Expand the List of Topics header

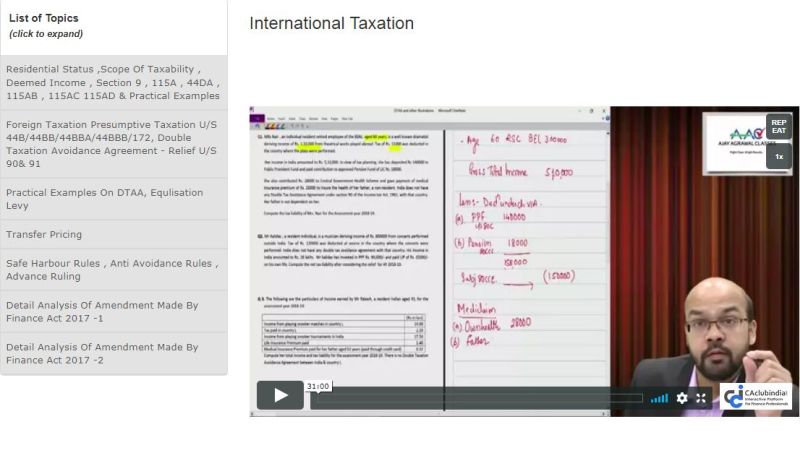(x=44, y=25)
